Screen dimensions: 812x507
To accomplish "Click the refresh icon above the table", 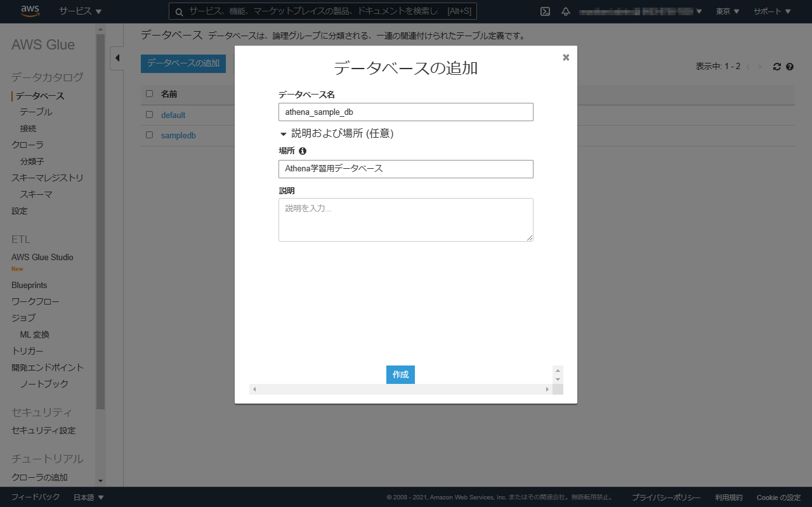I will tap(777, 67).
